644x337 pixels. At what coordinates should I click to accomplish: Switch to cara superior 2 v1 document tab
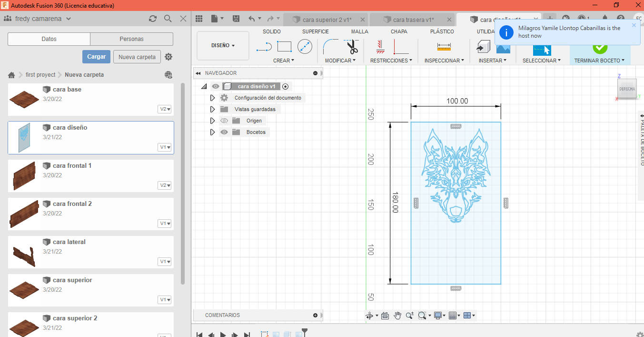coord(326,20)
